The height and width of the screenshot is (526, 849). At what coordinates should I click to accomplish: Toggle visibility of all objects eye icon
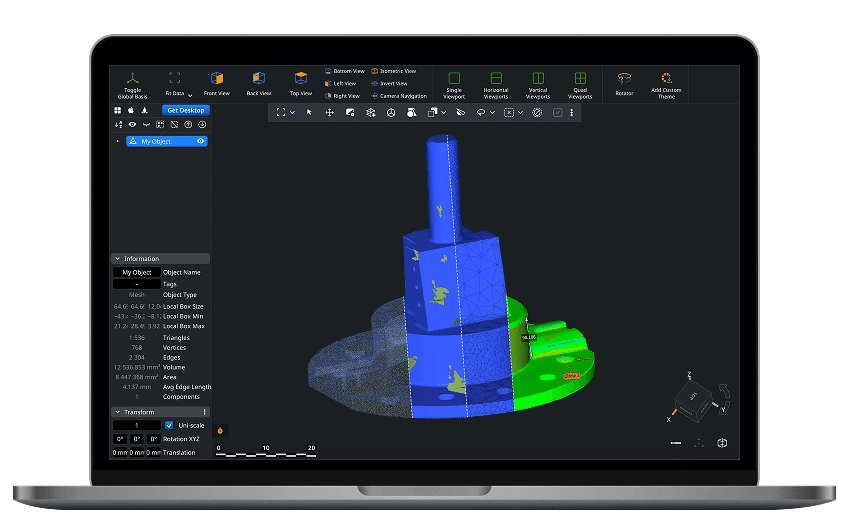click(132, 125)
